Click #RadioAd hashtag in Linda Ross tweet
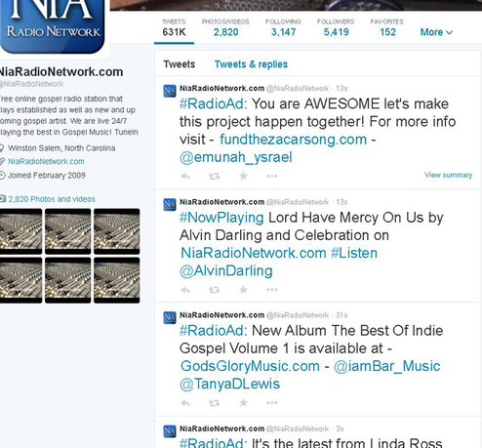 coord(212,443)
